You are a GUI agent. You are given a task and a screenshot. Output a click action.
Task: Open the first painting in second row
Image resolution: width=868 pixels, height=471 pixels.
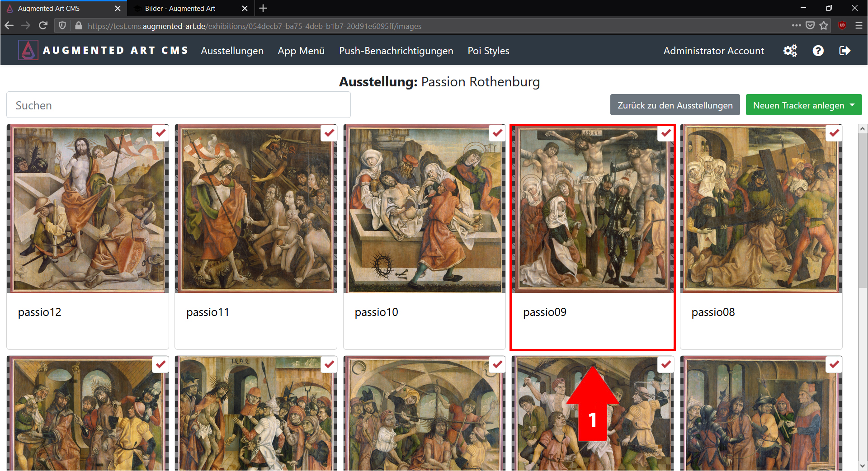pyautogui.click(x=88, y=414)
